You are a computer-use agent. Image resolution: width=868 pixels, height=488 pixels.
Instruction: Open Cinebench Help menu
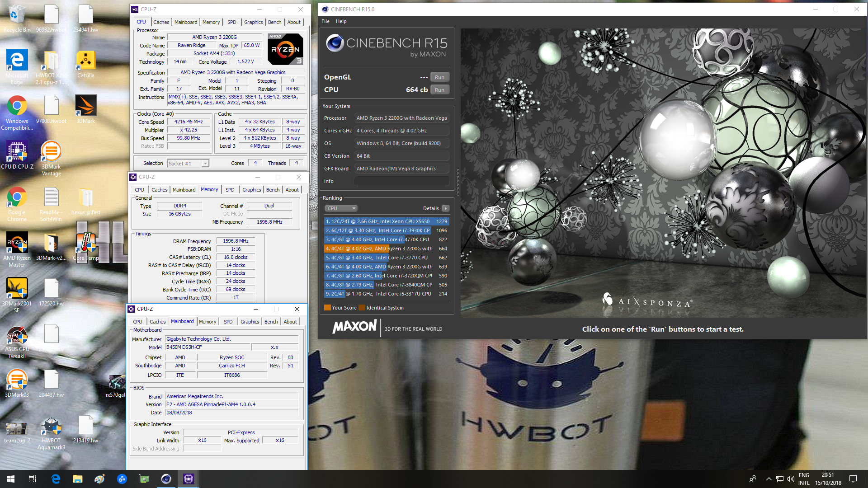point(341,21)
